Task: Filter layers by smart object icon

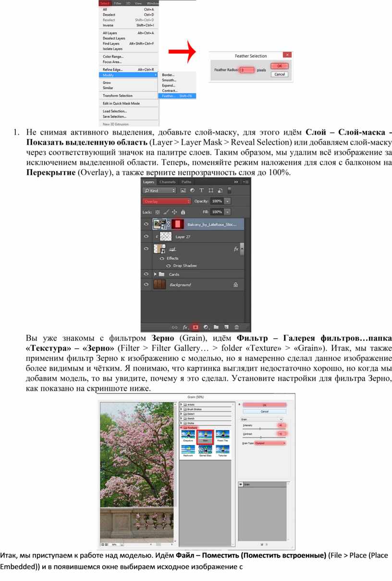Action: coord(220,191)
